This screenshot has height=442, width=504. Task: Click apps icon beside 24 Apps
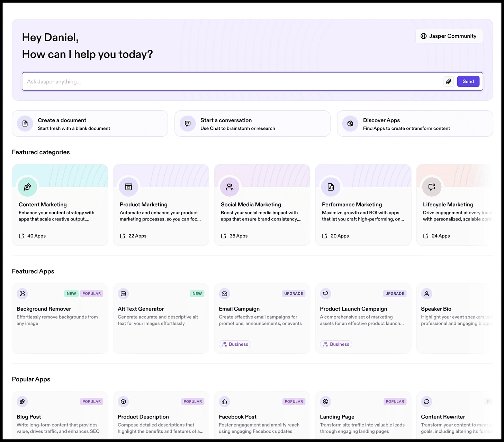tap(426, 236)
